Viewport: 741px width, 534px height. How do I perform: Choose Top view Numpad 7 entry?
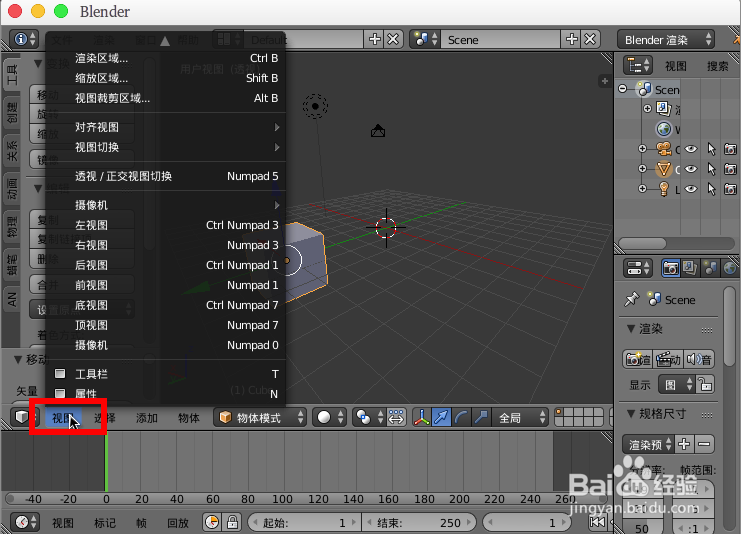click(x=166, y=325)
